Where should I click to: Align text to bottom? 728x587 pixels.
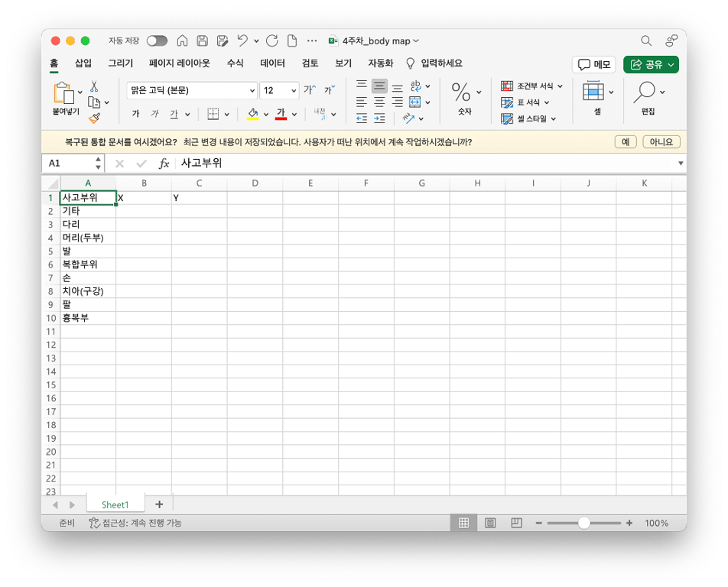[397, 87]
